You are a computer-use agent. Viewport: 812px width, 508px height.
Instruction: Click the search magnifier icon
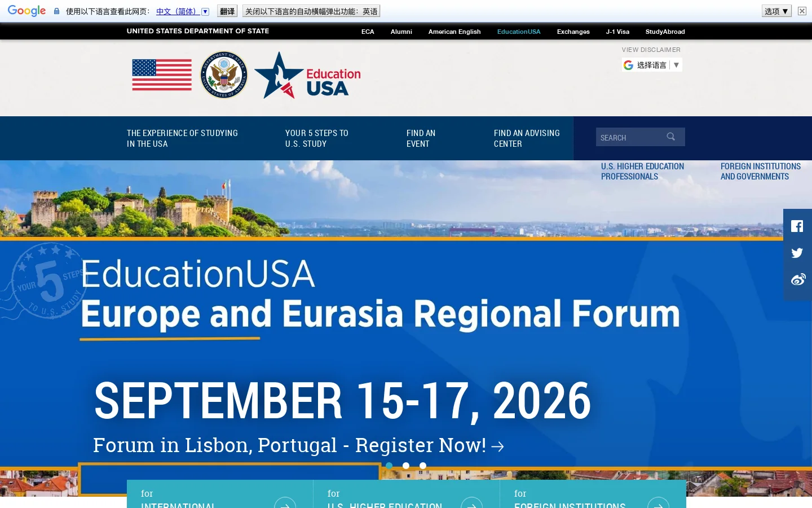click(x=670, y=137)
